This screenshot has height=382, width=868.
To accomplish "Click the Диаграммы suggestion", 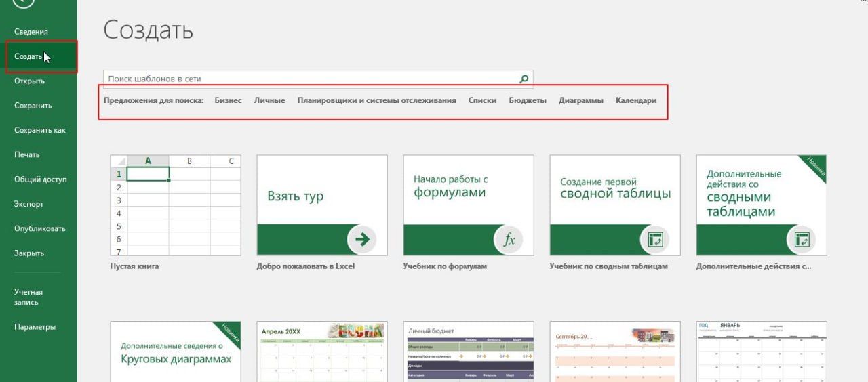I will click(x=581, y=100).
